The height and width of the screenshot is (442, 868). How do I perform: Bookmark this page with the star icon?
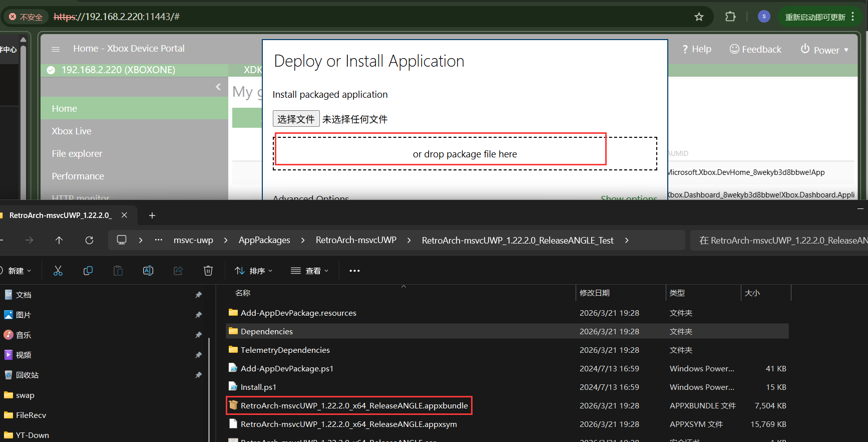tap(699, 17)
